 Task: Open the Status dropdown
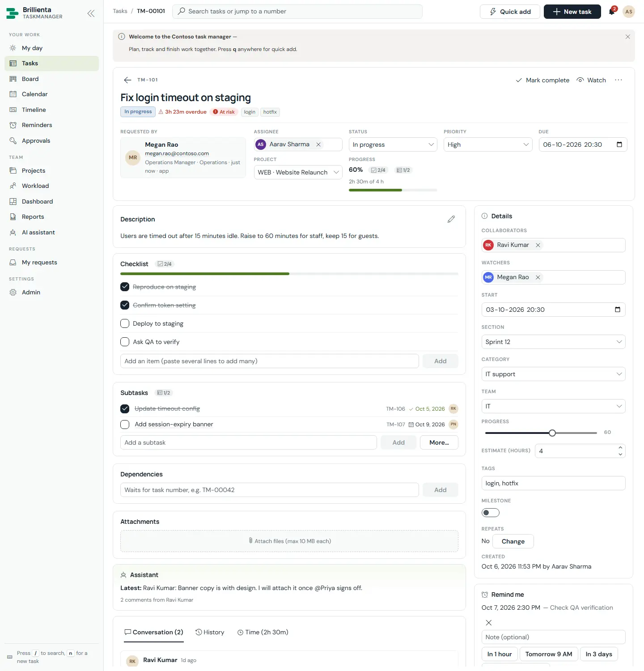(x=393, y=144)
